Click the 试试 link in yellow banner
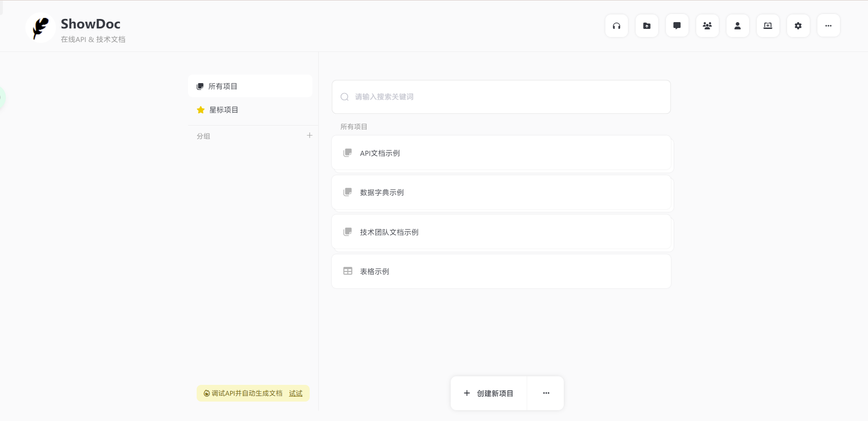Screen dimensions: 868x421 pyautogui.click(x=296, y=393)
